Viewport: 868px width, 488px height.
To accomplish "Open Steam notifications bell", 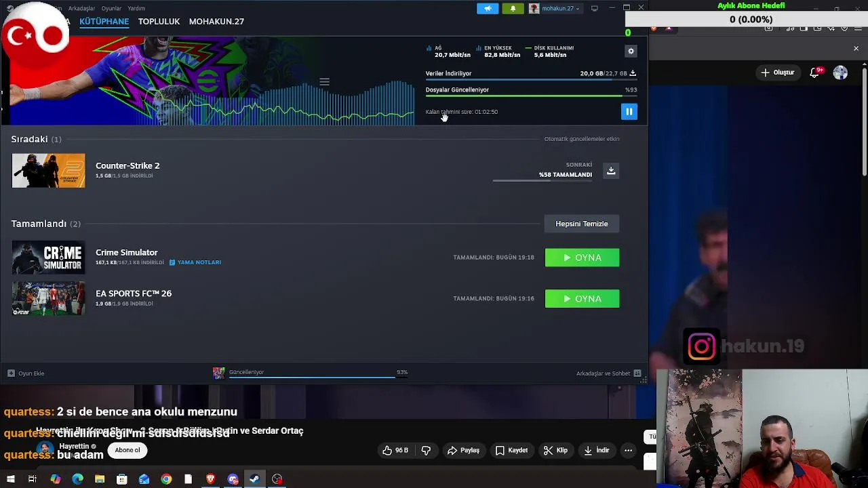I will tap(513, 8).
